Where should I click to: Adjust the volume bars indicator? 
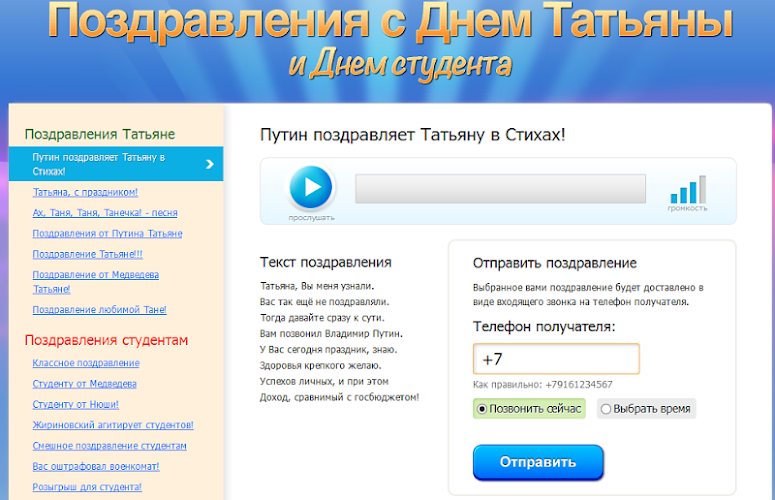coord(688,189)
